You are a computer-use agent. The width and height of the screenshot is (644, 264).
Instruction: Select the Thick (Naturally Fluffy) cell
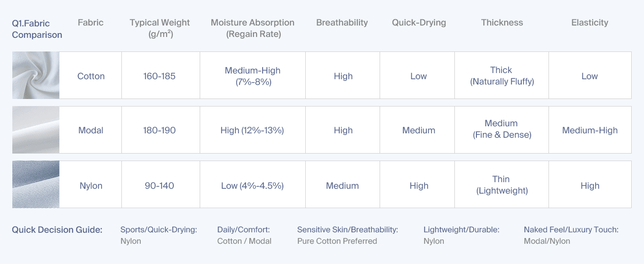[501, 75]
